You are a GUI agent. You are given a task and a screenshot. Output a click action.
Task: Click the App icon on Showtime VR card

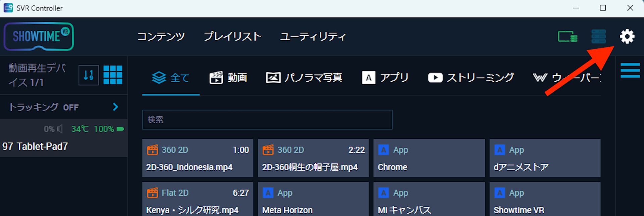pos(499,193)
